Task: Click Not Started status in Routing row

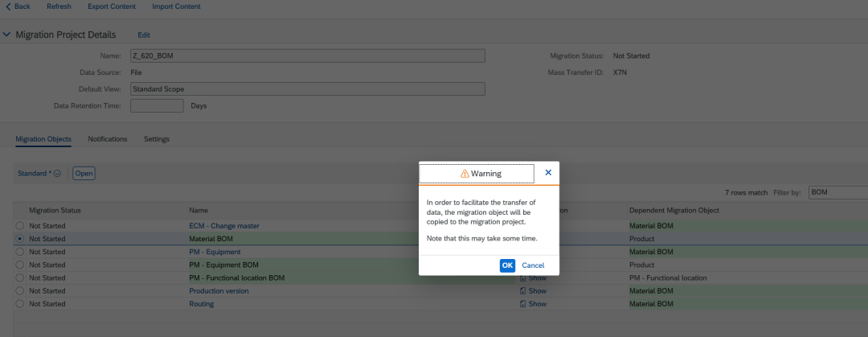Action: click(47, 304)
